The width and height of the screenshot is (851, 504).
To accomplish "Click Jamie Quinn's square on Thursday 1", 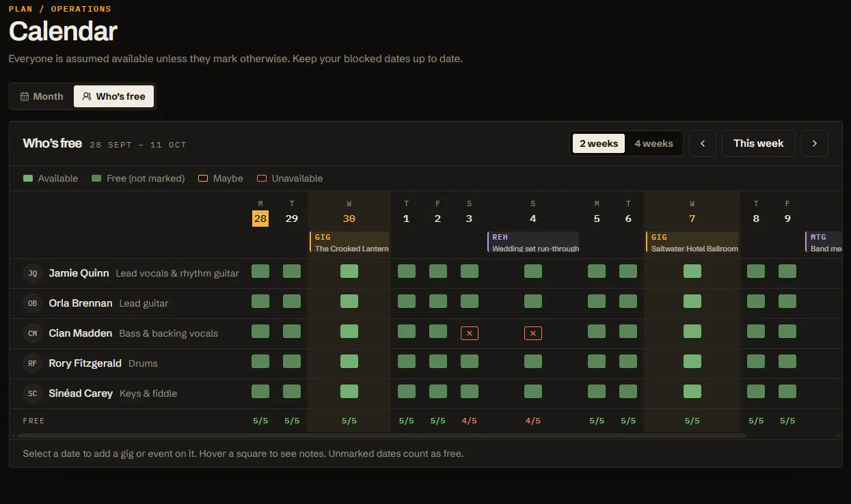I will click(x=407, y=271).
